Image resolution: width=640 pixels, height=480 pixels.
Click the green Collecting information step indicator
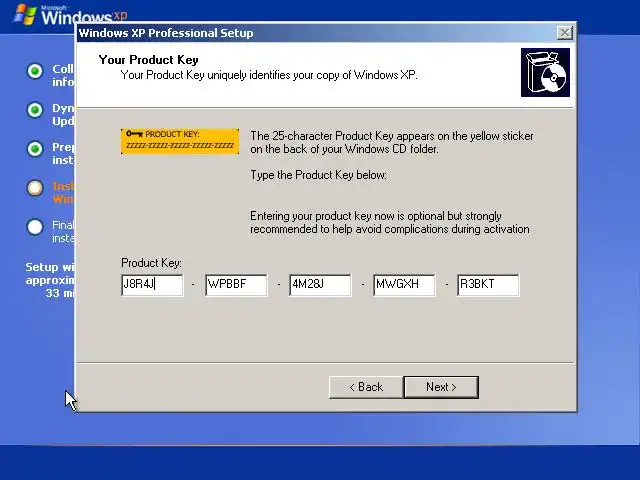[x=35, y=71]
